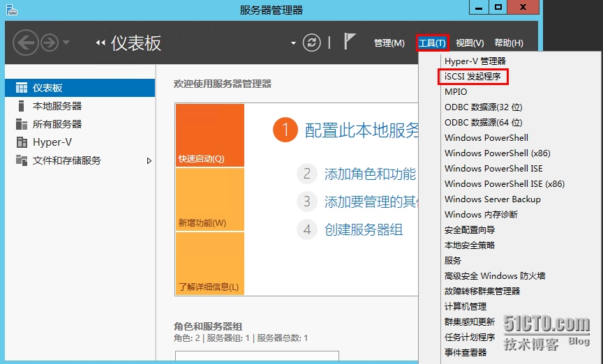Close the 服务器管理器 window
Image resolution: width=603 pixels, height=364 pixels.
[x=523, y=8]
